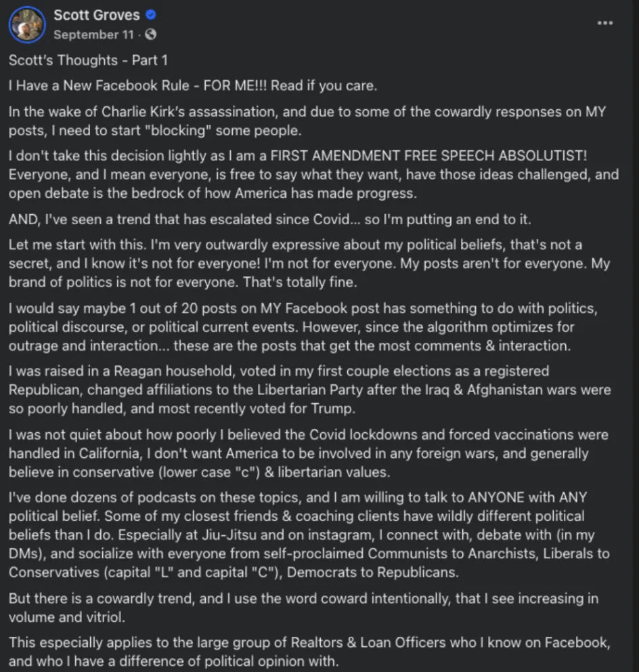Open the Scott Groves profile name link
This screenshot has width=639, height=672.
coord(96,15)
